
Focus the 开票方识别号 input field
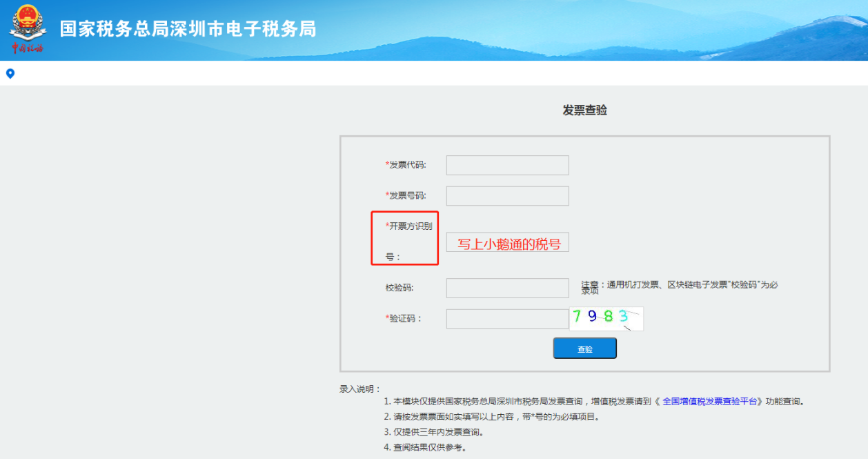(x=507, y=242)
